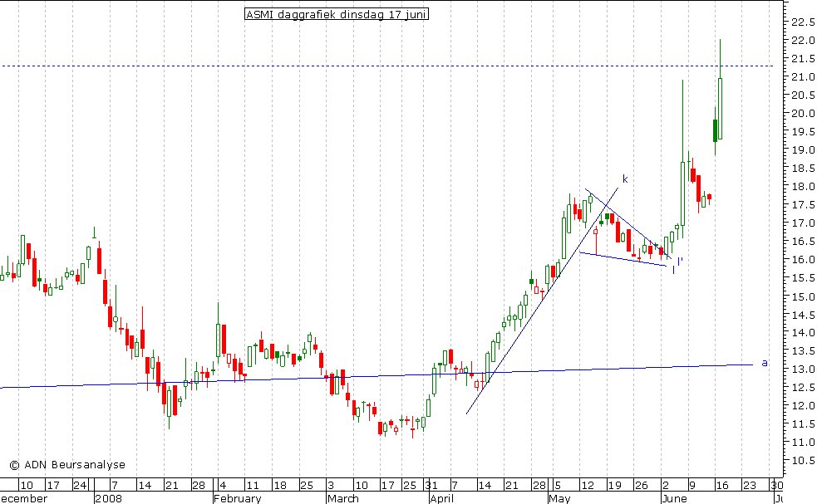The image size is (817, 504).
Task: Click date label '16' on time axis
Action: (721, 485)
